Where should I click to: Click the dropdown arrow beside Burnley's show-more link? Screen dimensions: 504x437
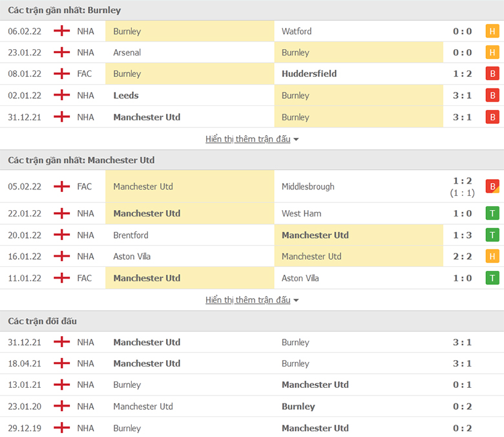[x=296, y=140]
